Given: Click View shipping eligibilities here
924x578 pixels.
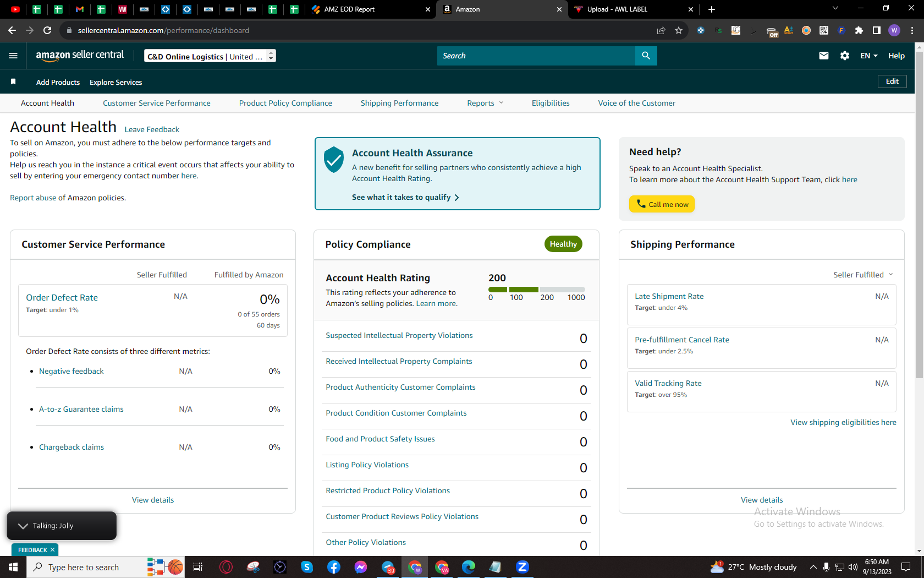Looking at the screenshot, I should coord(844,422).
